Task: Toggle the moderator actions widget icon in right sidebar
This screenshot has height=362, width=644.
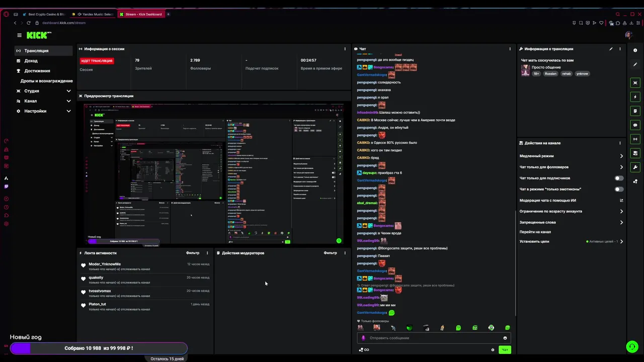Action: point(635,153)
